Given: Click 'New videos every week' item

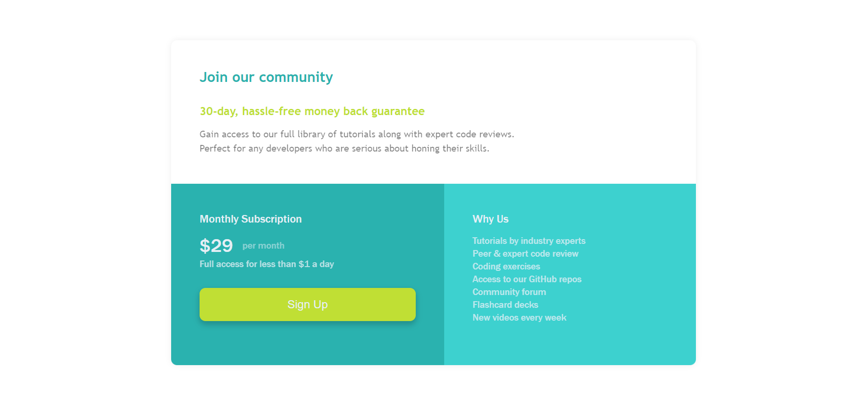Looking at the screenshot, I should [x=519, y=318].
